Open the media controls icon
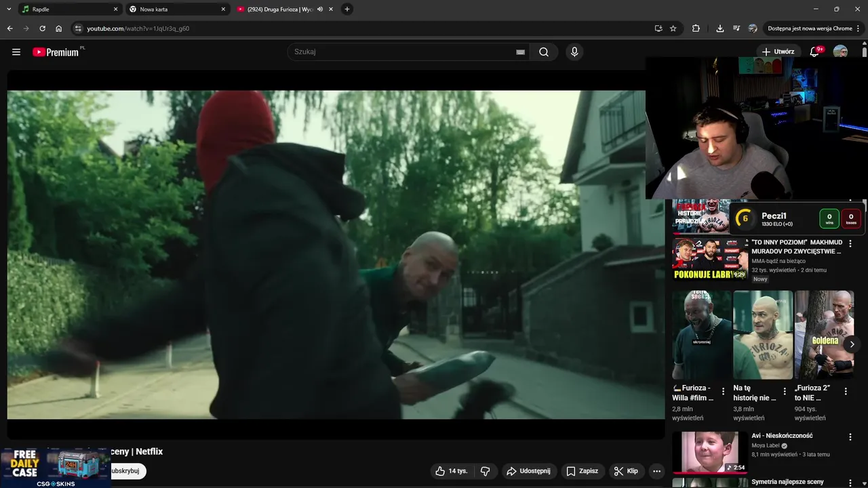The height and width of the screenshot is (488, 868). pyautogui.click(x=736, y=28)
